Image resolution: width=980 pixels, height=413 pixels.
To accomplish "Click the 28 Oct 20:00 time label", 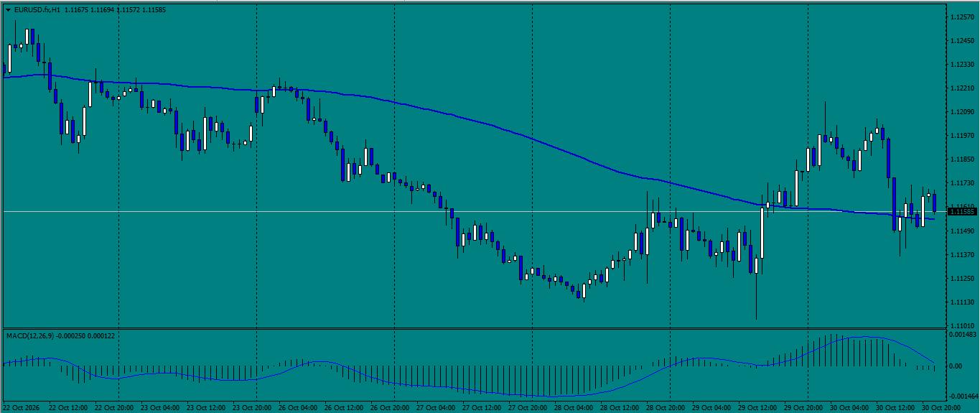I will coord(666,407).
